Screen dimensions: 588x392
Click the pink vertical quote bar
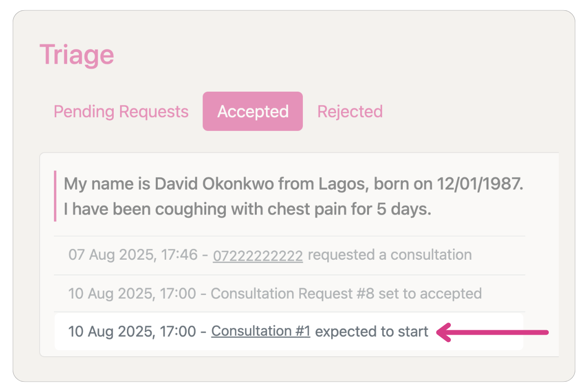click(55, 196)
